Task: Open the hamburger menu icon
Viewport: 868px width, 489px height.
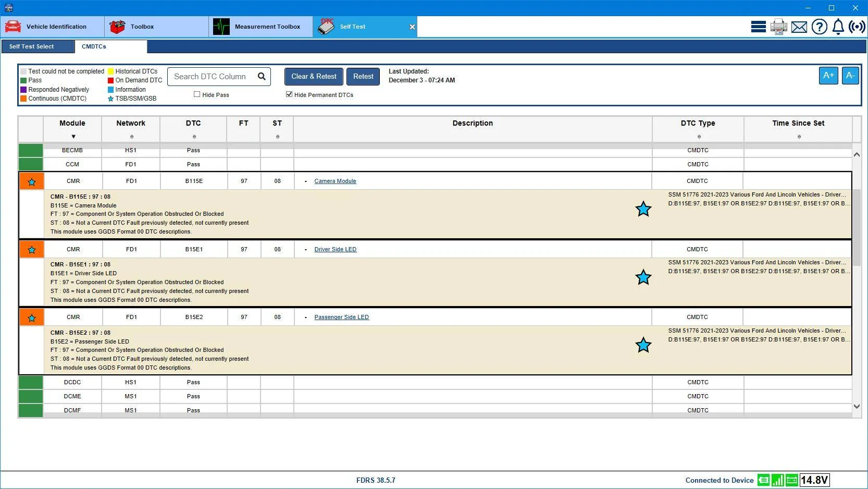Action: point(758,27)
